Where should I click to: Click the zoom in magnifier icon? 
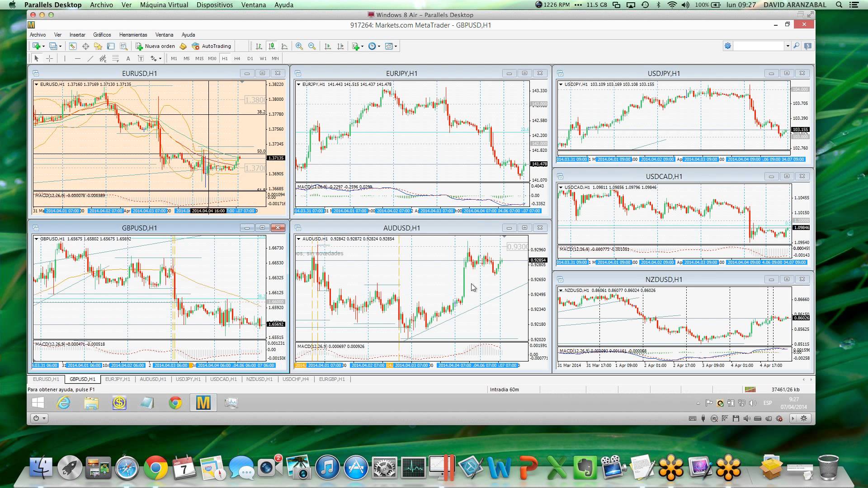pos(299,46)
